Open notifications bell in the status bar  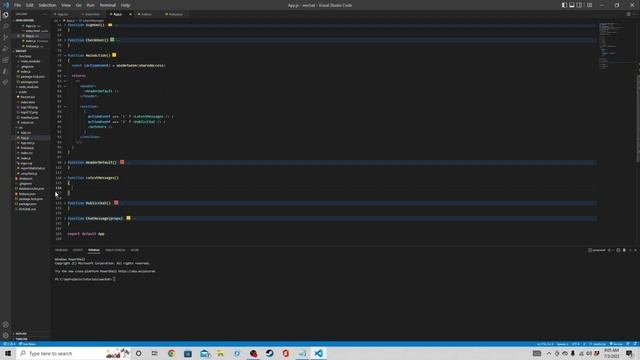coord(635,344)
